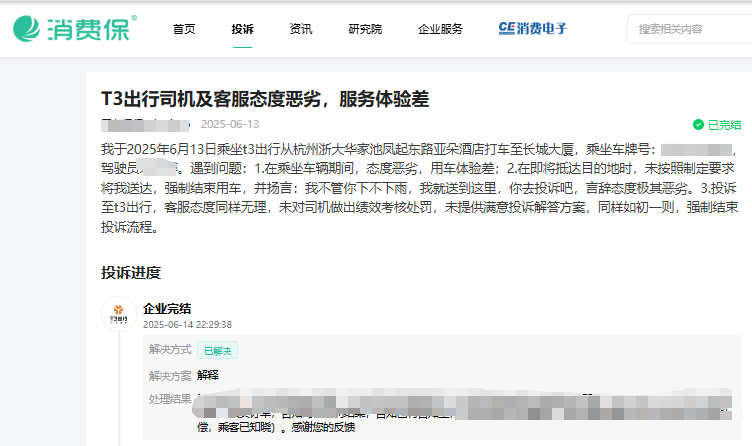Go to 资讯 section
The image size is (752, 446).
301,29
